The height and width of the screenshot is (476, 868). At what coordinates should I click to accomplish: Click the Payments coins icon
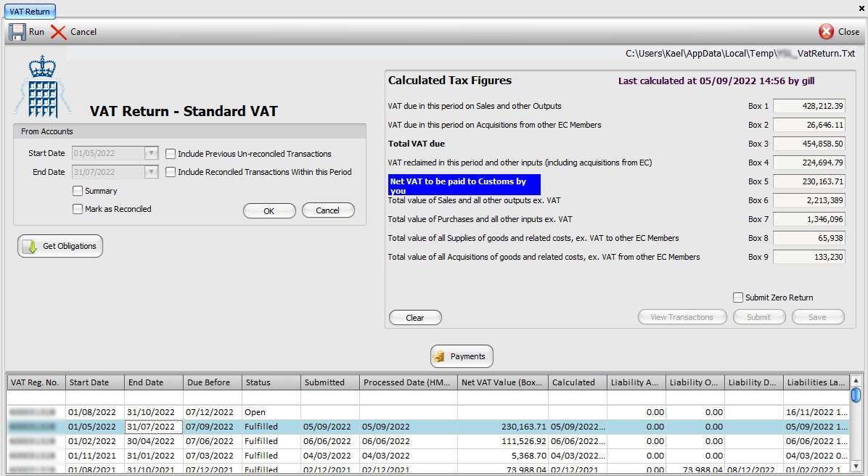tap(438, 356)
